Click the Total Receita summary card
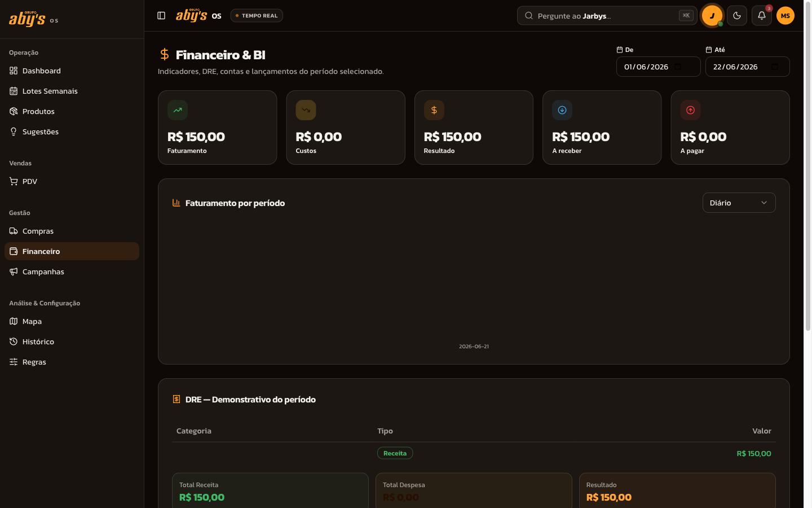 [x=270, y=491]
